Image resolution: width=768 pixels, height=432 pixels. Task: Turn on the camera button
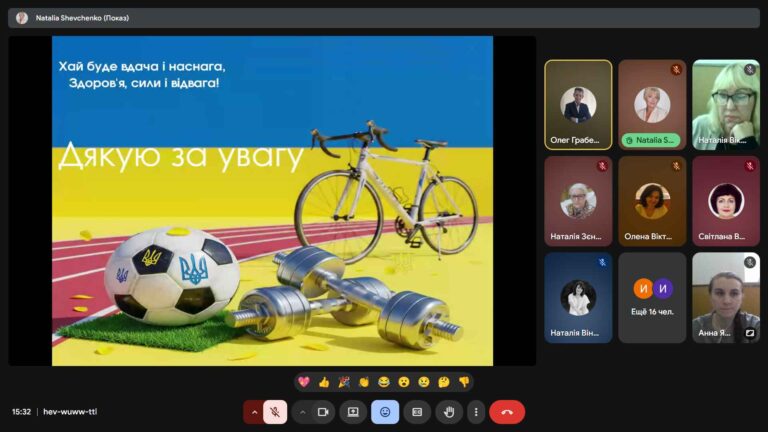[323, 412]
